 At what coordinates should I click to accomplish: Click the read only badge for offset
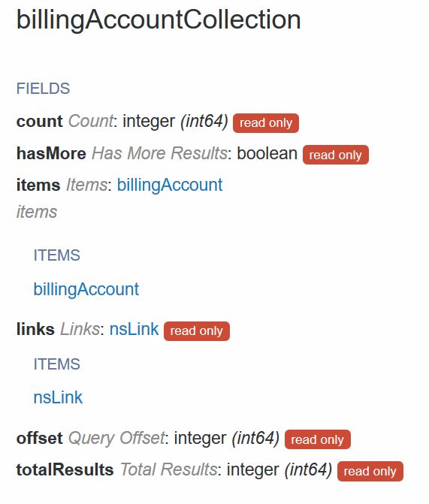point(317,439)
